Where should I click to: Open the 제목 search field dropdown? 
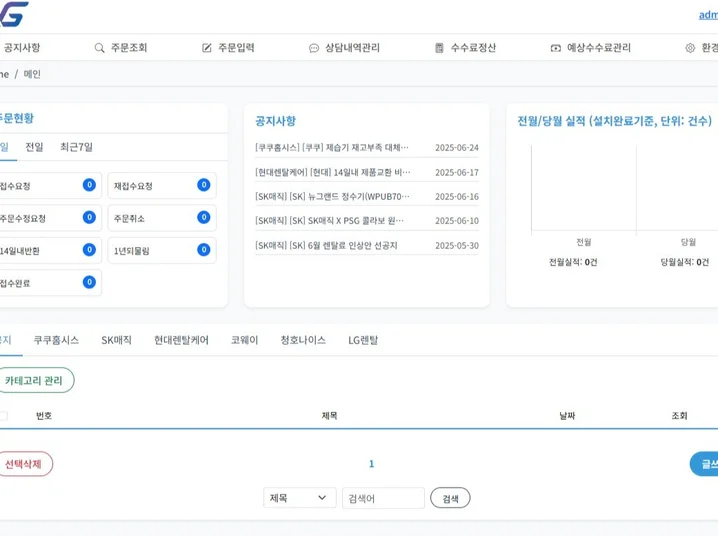pos(299,498)
